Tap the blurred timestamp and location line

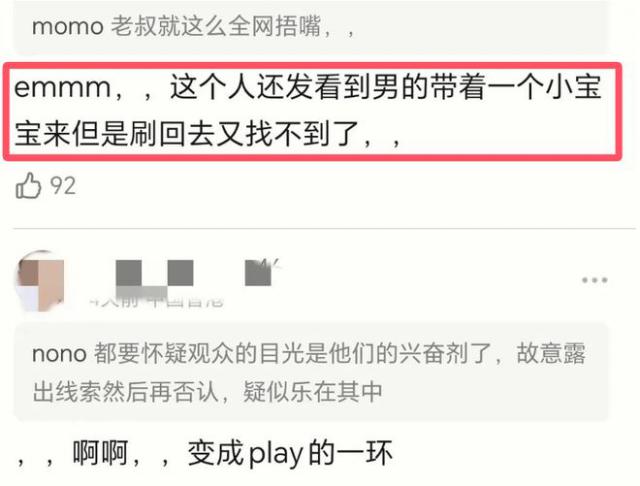[x=157, y=301]
